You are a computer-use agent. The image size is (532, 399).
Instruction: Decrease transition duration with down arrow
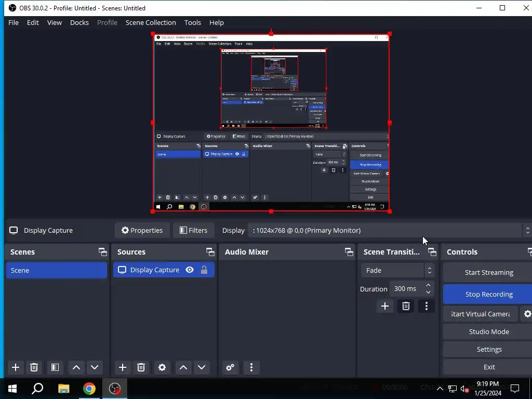(x=428, y=292)
